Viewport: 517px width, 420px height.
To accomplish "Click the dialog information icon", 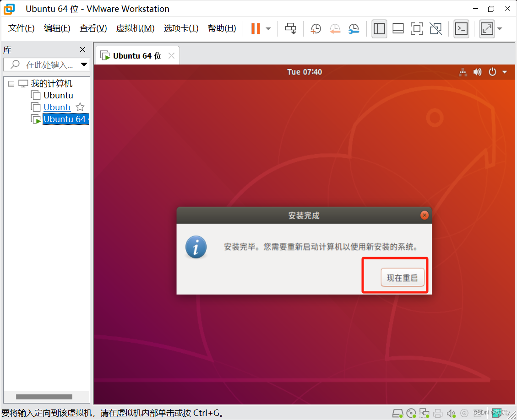I will pos(196,247).
